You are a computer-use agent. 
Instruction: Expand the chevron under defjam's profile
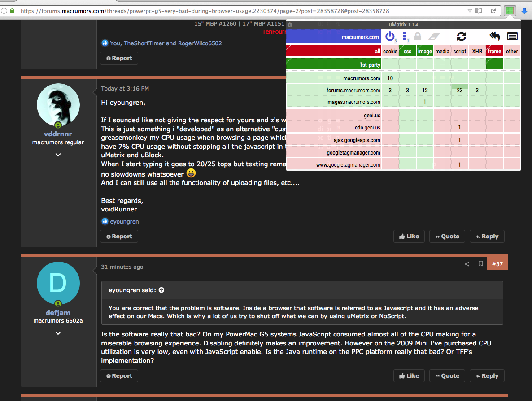[58, 333]
